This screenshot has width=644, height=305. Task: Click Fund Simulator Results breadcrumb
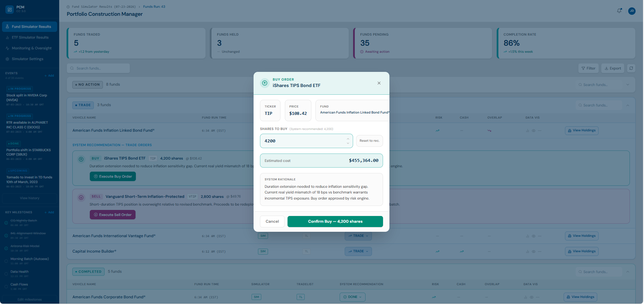pyautogui.click(x=104, y=7)
